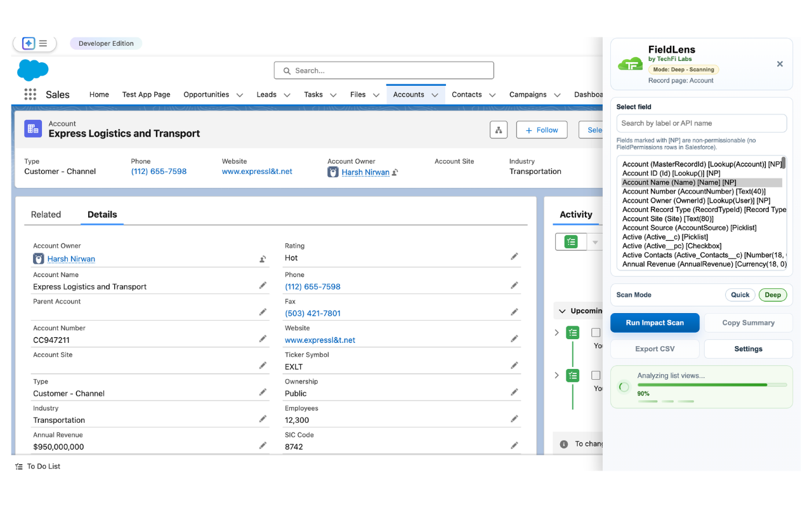Edit the Details Phone field via its pencil icon

pyautogui.click(x=514, y=286)
